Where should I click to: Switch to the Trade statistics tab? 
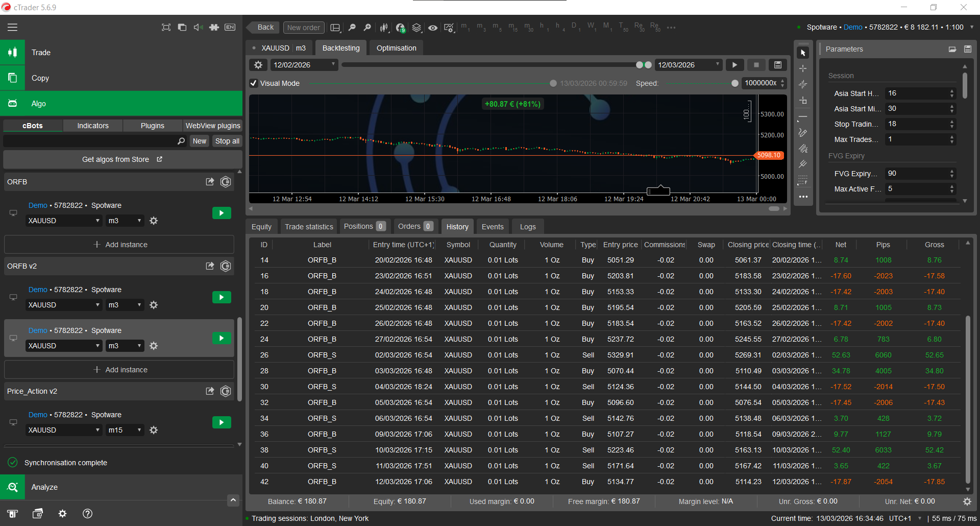click(x=309, y=227)
